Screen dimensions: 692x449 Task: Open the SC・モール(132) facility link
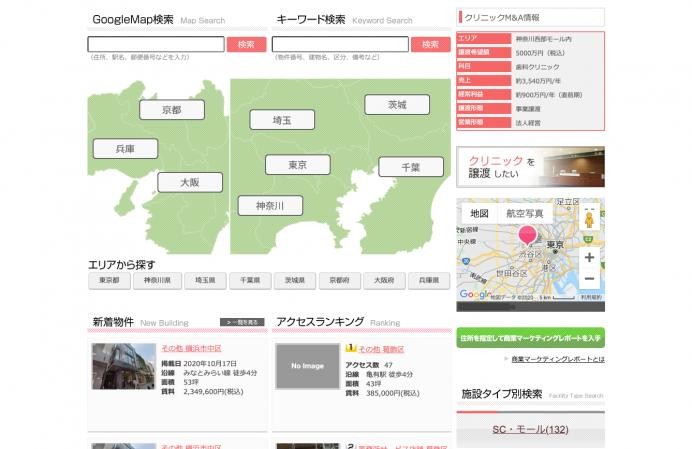pos(530,429)
